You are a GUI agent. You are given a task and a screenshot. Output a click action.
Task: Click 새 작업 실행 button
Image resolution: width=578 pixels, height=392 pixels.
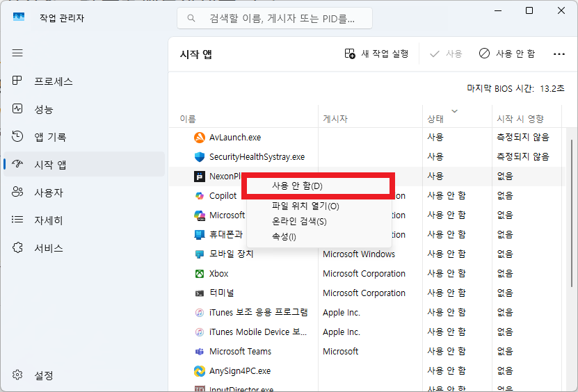377,54
